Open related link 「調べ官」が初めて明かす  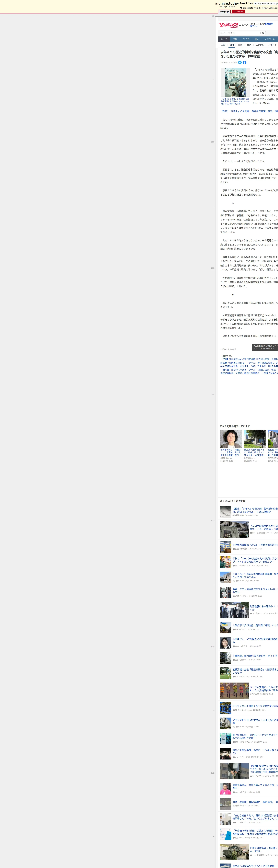tap(249, 370)
